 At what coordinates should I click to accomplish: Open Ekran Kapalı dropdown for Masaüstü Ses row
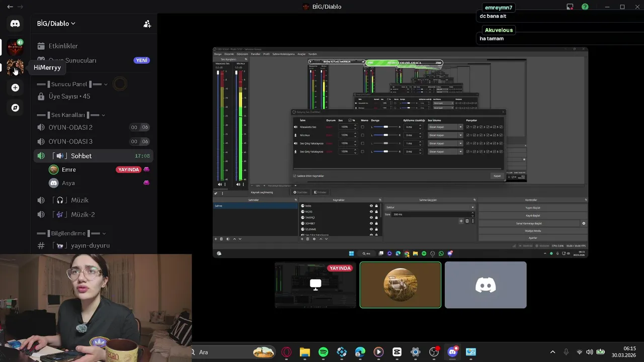pos(445,127)
